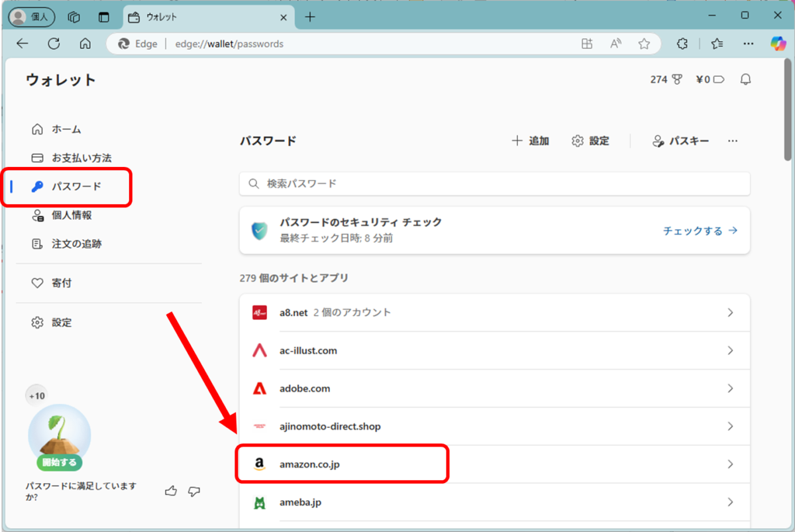Click the ameba.jp logo icon

click(260, 502)
